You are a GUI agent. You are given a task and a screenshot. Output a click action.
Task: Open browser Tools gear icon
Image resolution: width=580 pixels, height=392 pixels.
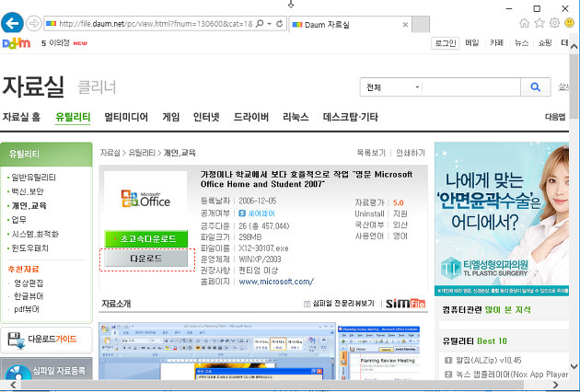(554, 23)
